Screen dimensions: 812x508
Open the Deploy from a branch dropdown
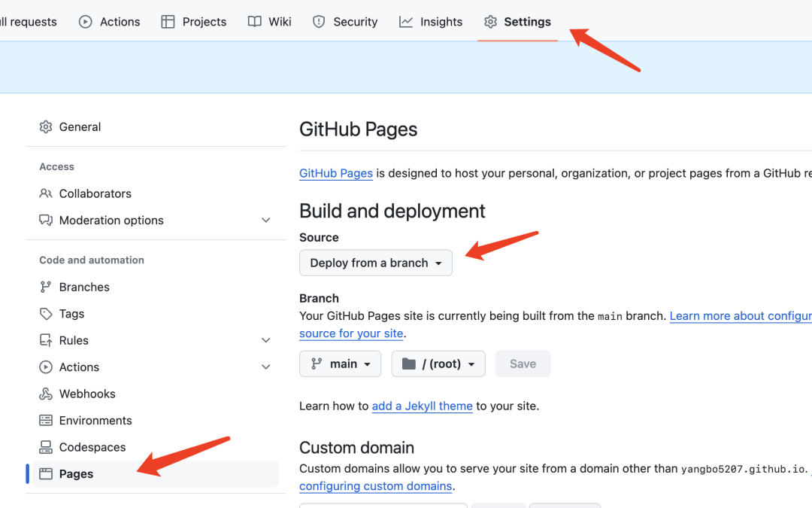pos(375,263)
